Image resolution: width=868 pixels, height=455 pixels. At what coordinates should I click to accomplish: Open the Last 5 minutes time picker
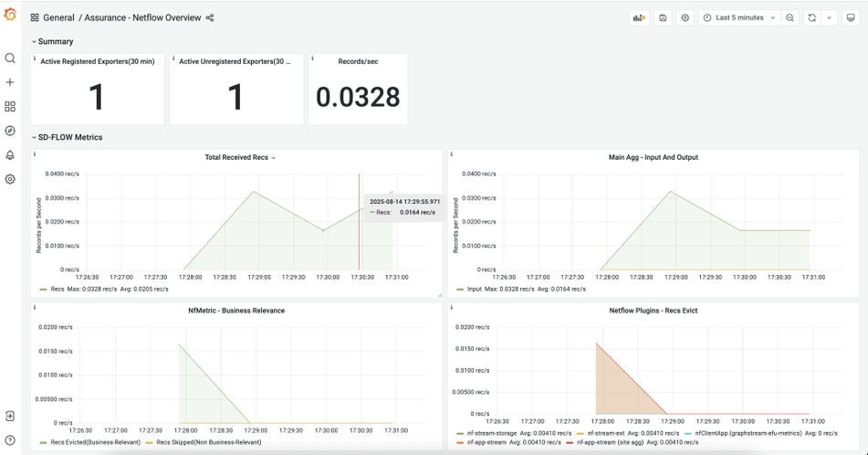pyautogui.click(x=739, y=17)
